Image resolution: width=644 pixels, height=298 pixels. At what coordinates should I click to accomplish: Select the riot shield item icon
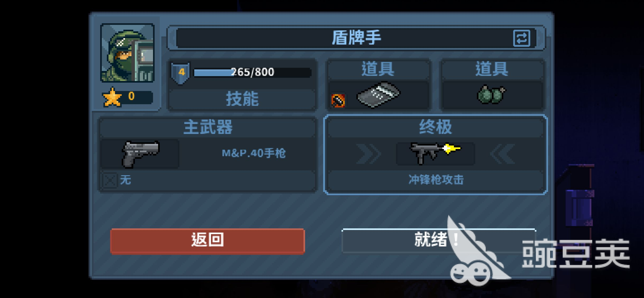click(379, 94)
